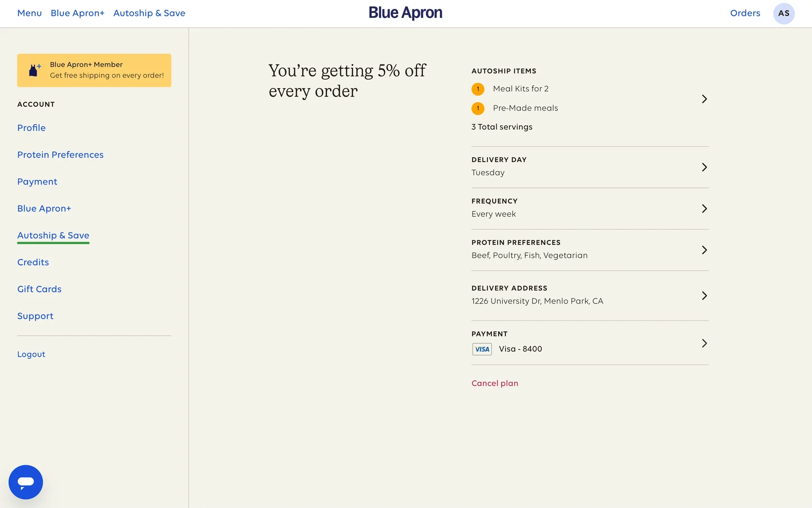Click the Visa card logo under Payment

[482, 349]
